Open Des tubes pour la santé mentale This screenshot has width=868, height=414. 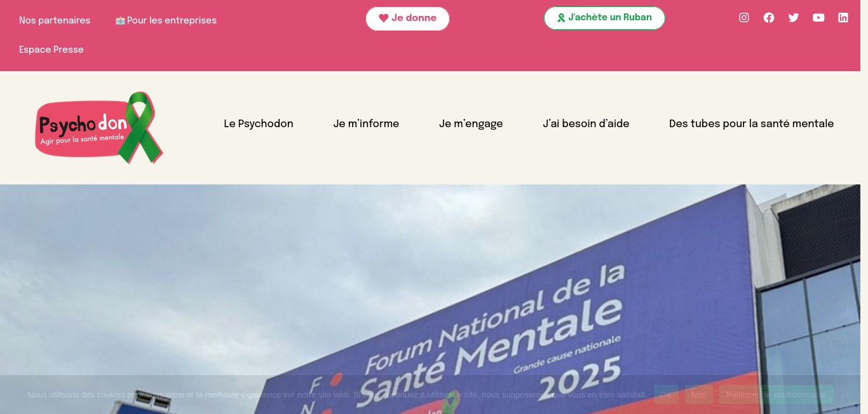pos(751,124)
